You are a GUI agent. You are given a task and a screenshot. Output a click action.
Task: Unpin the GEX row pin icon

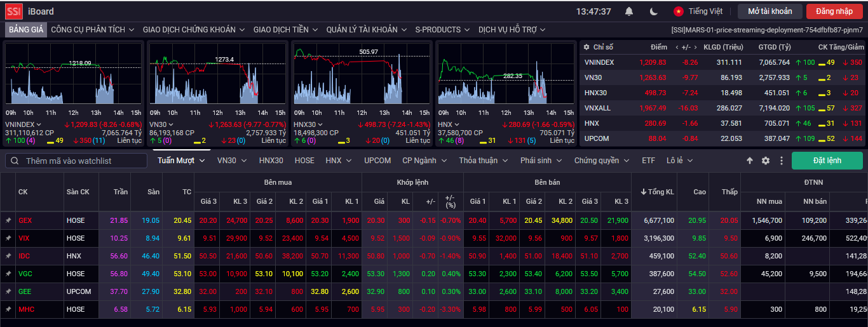click(8, 220)
